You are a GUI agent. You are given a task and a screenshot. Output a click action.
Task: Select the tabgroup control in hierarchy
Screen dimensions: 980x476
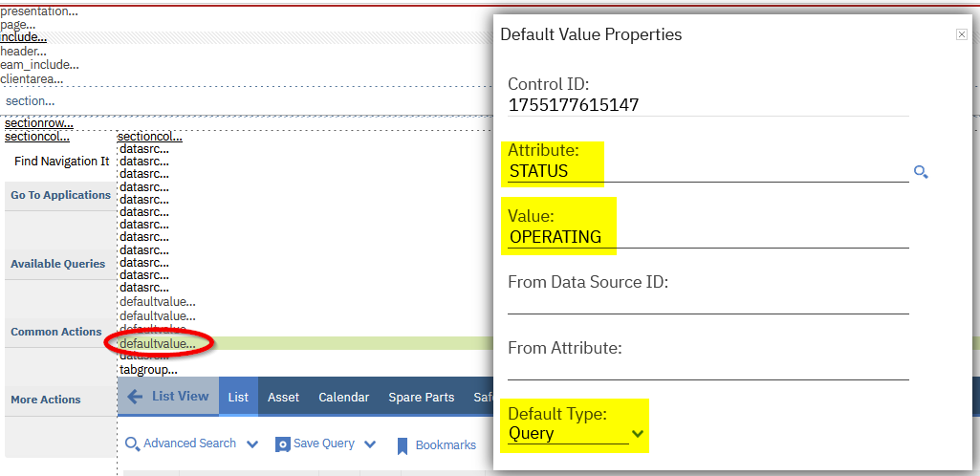pos(148,370)
